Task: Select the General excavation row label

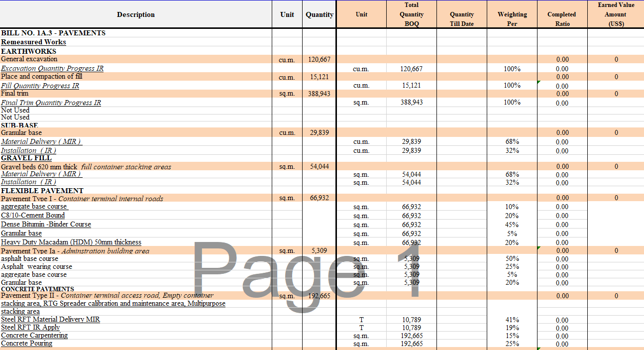Action: 29,59
